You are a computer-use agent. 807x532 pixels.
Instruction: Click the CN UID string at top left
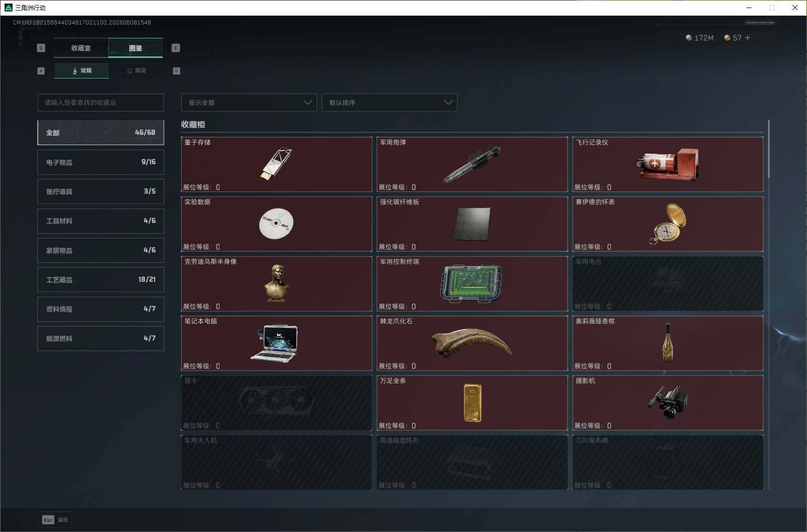pyautogui.click(x=82, y=22)
